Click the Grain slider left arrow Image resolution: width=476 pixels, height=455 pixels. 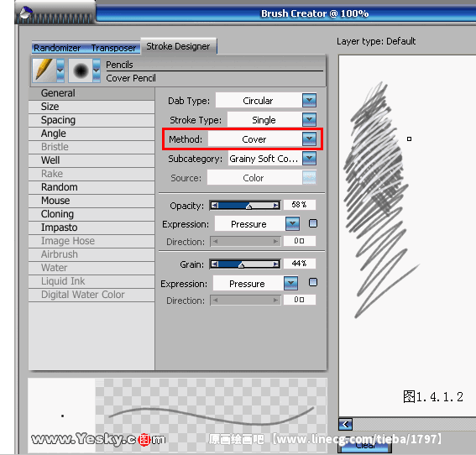[x=215, y=264]
